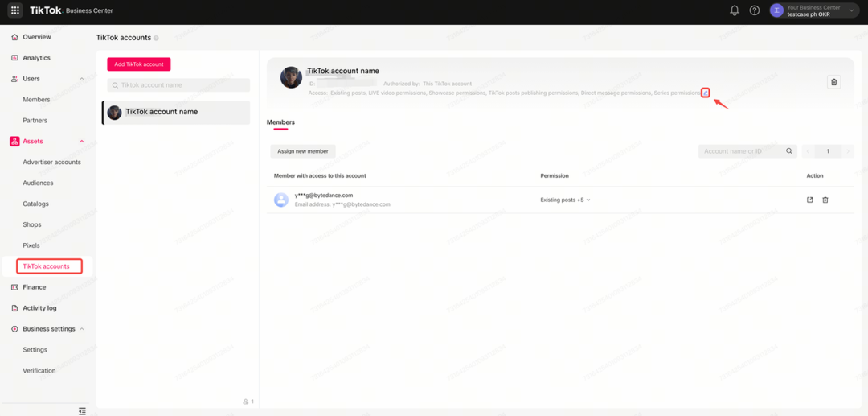Click the info icon beside TikTok accounts heading
Viewport: 868px width, 416px height.
(156, 39)
